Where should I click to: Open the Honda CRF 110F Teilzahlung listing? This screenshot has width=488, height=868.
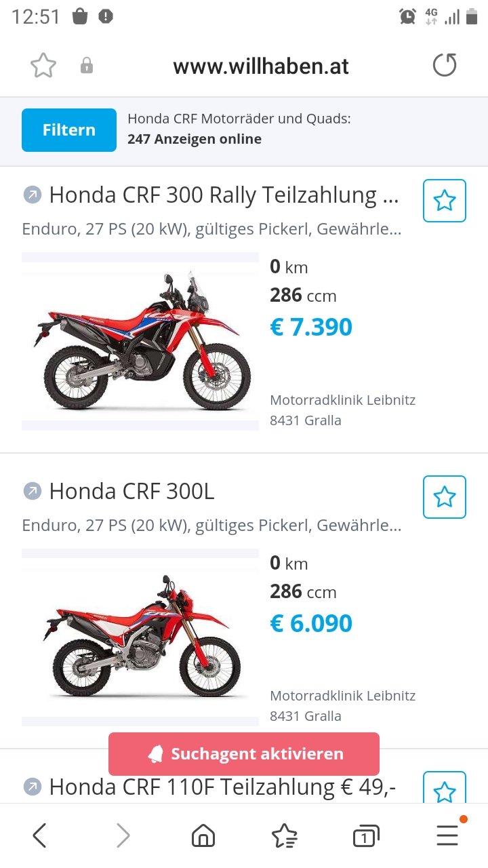point(222,787)
